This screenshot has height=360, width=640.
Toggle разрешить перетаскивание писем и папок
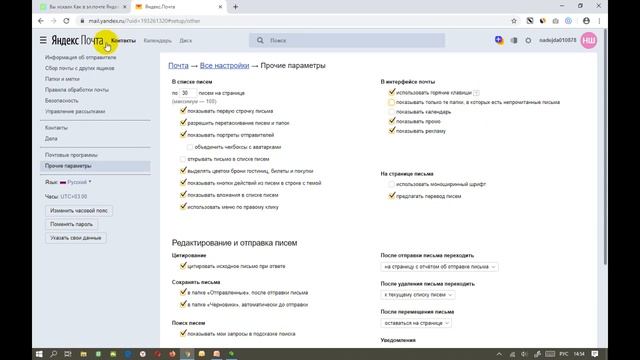coord(183,122)
